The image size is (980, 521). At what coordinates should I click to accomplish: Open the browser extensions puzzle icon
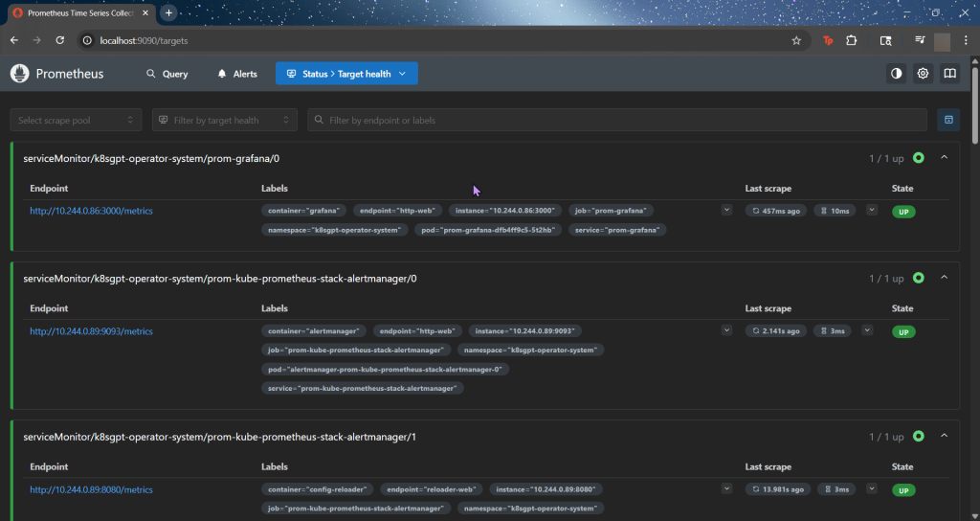pos(851,40)
